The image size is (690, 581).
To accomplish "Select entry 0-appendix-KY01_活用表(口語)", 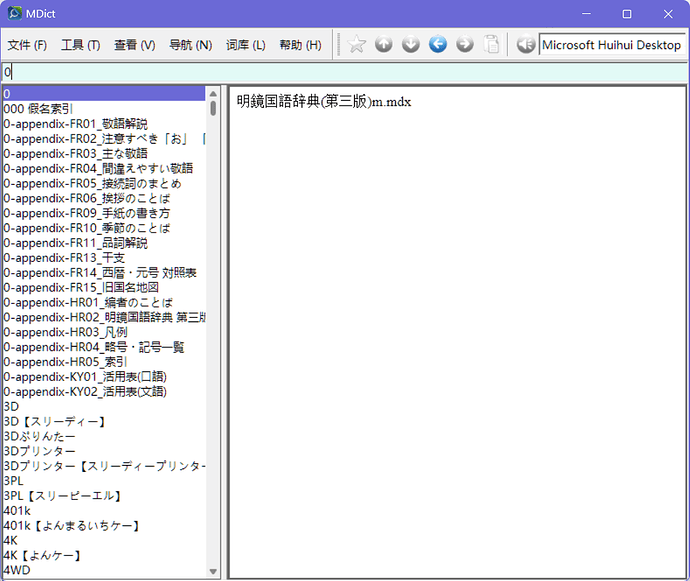I will point(104,377).
